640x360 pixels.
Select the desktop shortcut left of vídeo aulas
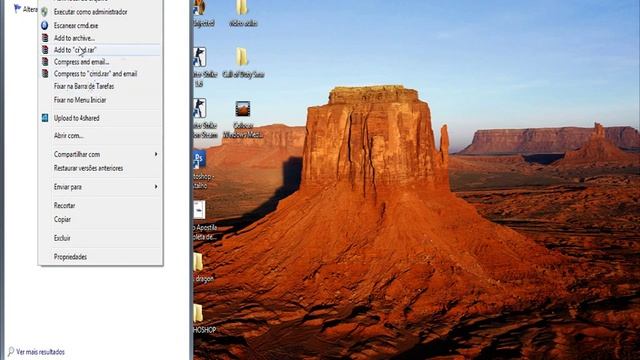click(x=203, y=14)
